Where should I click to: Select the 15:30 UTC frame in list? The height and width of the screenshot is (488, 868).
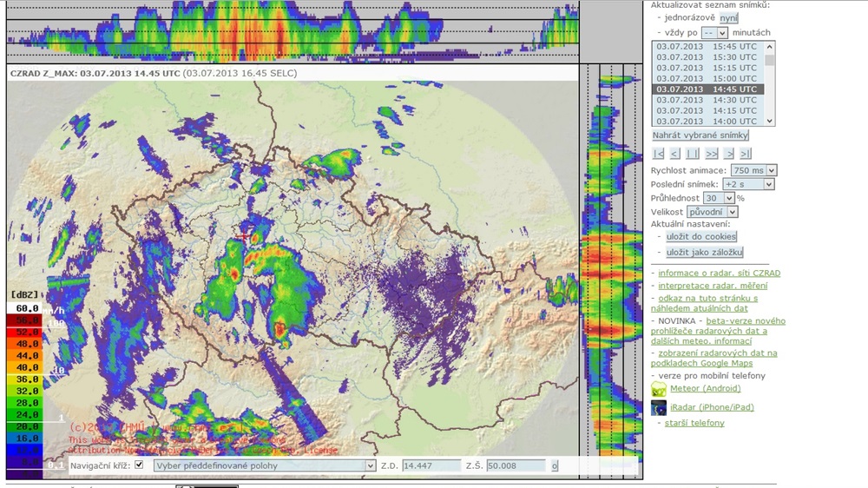707,57
